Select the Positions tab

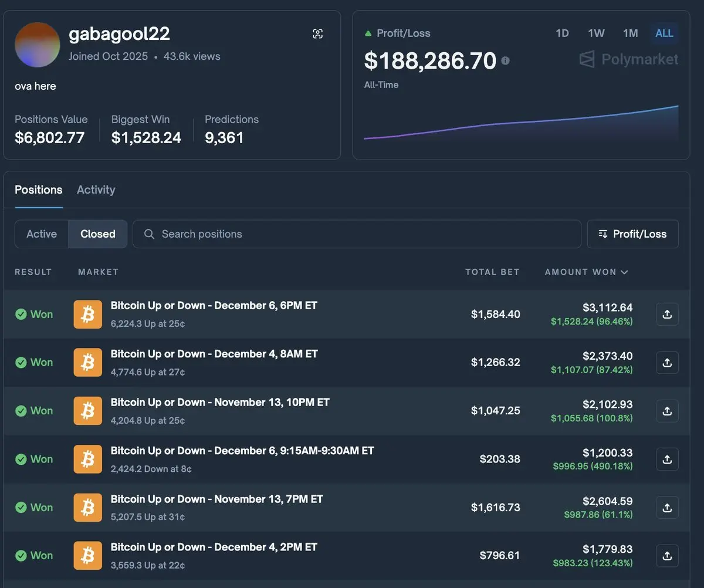point(38,190)
